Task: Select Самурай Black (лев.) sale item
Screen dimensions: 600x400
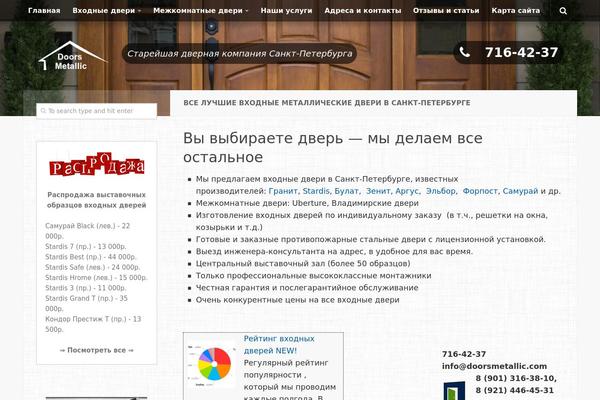Action: pos(88,231)
